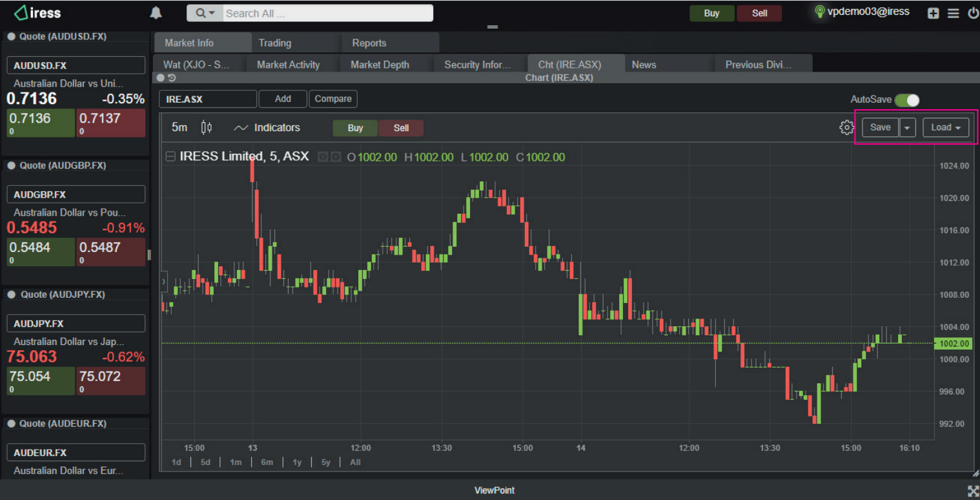Click the chart toolbar Buy button
980x500 pixels.
click(x=355, y=128)
